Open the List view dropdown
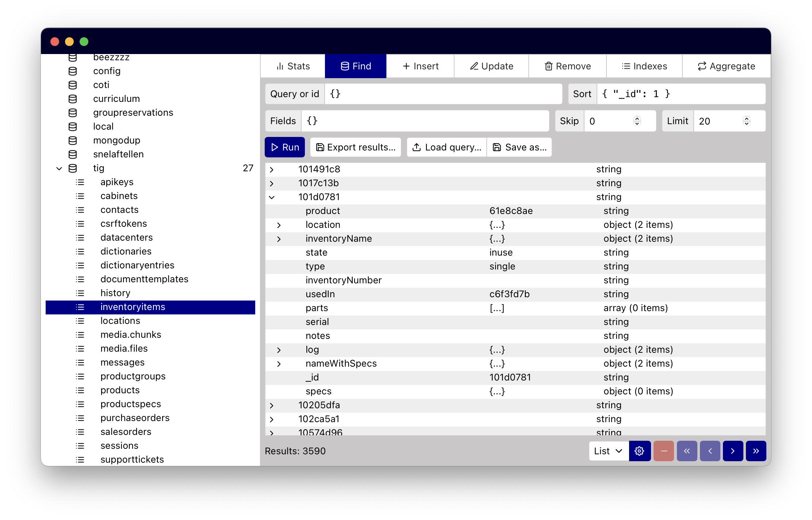The height and width of the screenshot is (520, 812). (x=609, y=451)
